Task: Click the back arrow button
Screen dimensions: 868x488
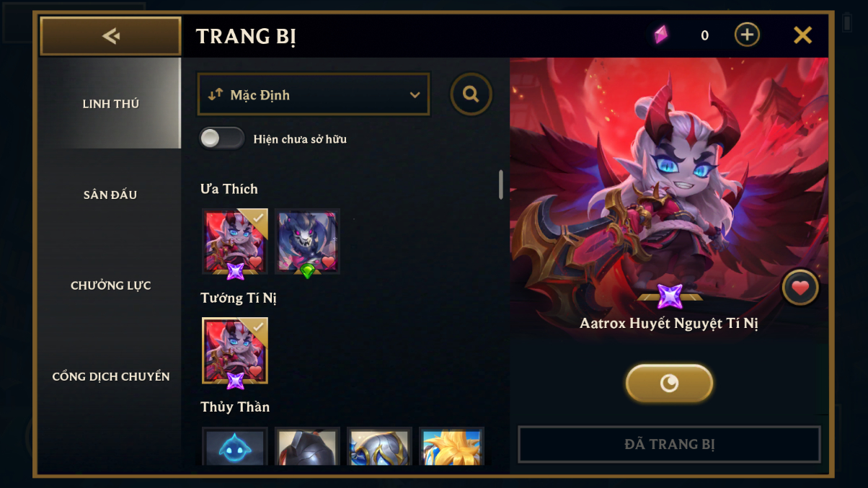Action: (110, 35)
